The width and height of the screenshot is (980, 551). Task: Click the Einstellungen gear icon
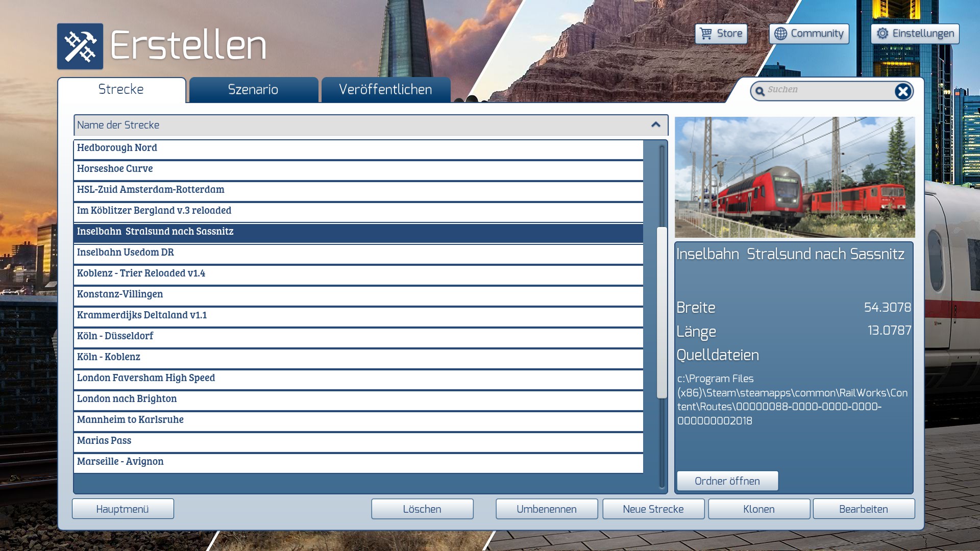tap(883, 34)
